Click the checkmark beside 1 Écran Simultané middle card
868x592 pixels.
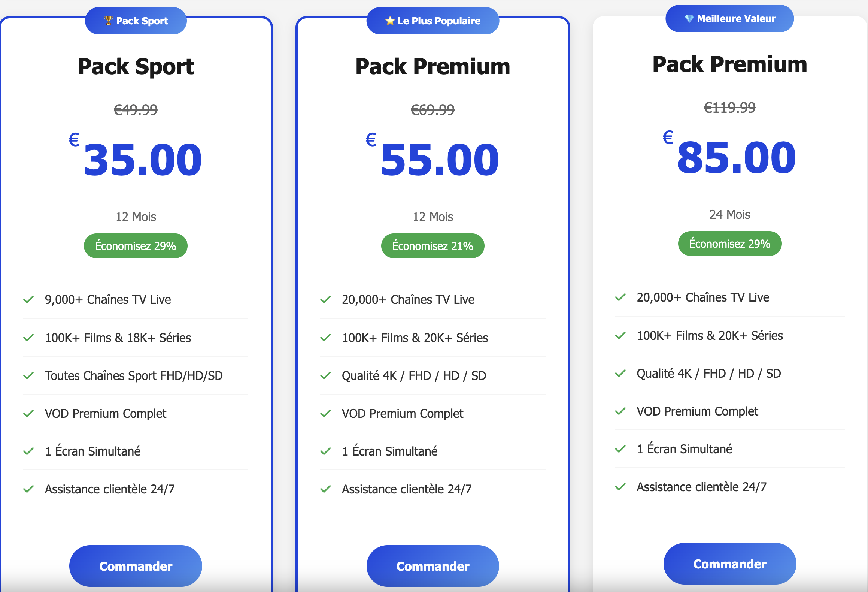click(x=325, y=451)
